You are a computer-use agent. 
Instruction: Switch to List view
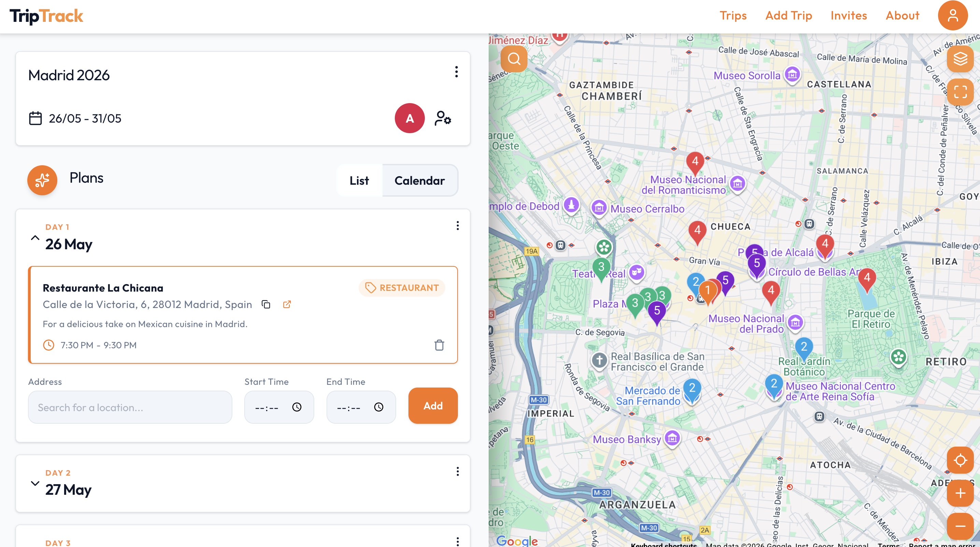(359, 180)
